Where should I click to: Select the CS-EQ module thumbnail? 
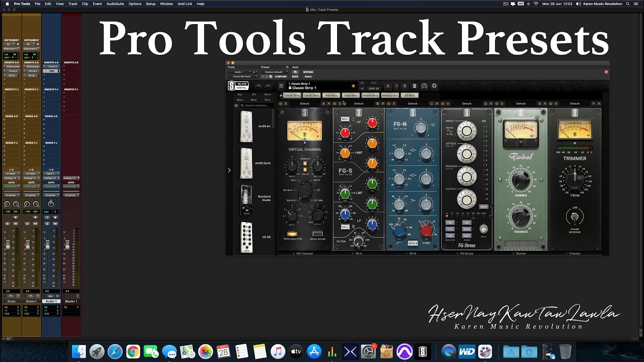pos(246,237)
